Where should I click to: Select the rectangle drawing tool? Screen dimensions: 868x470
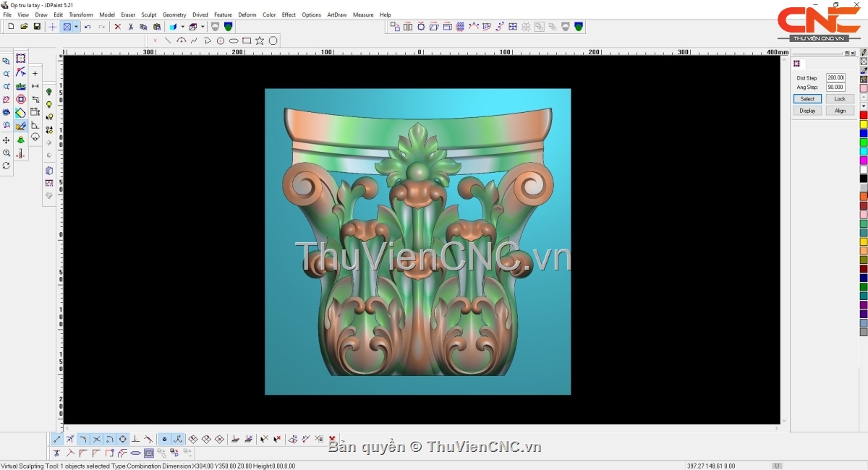(x=247, y=40)
